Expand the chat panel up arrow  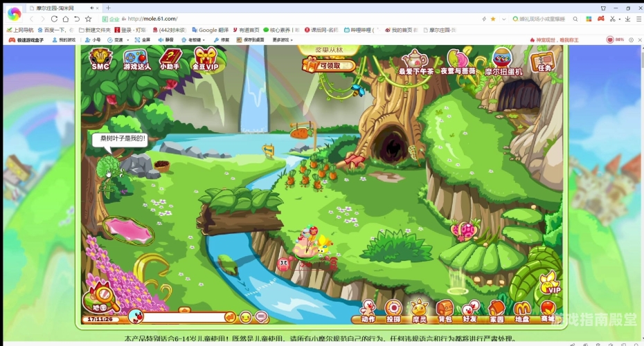pos(184,310)
